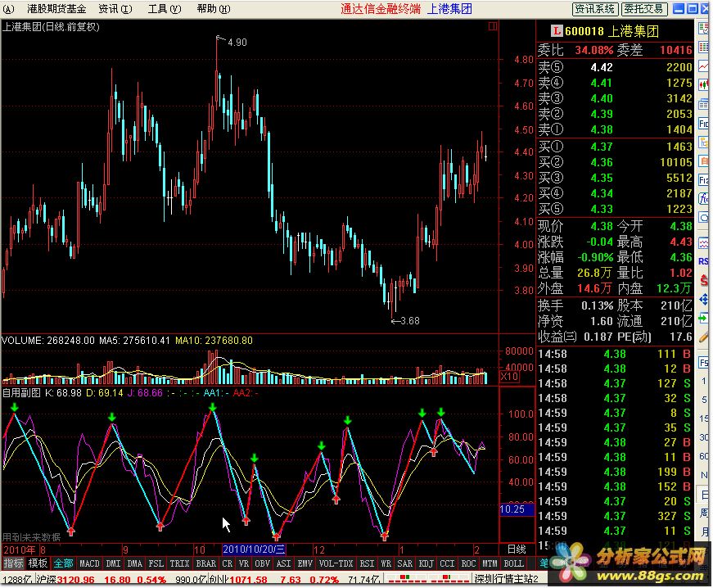Click the tree diagram sidebar icon
This screenshot has width=713, height=588.
pyautogui.click(x=703, y=142)
